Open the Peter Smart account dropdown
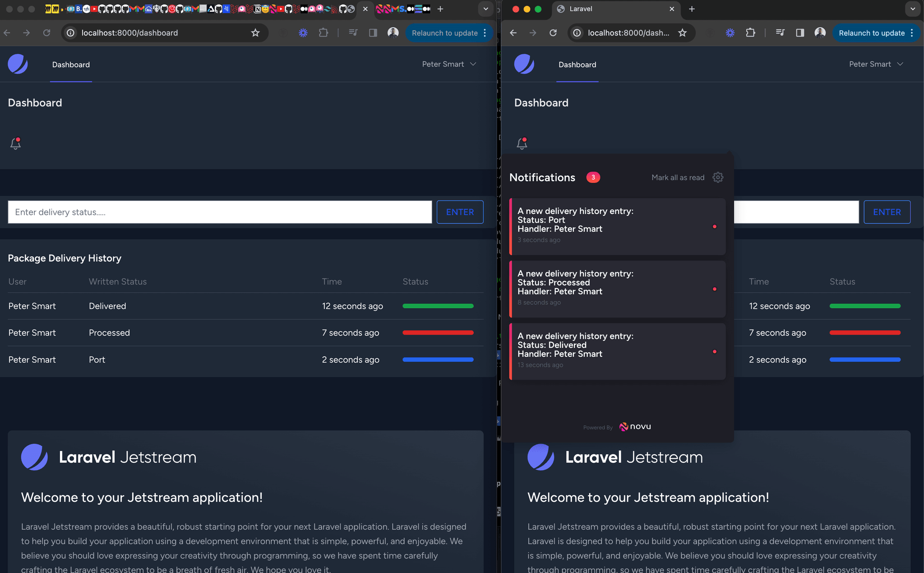 coord(449,64)
